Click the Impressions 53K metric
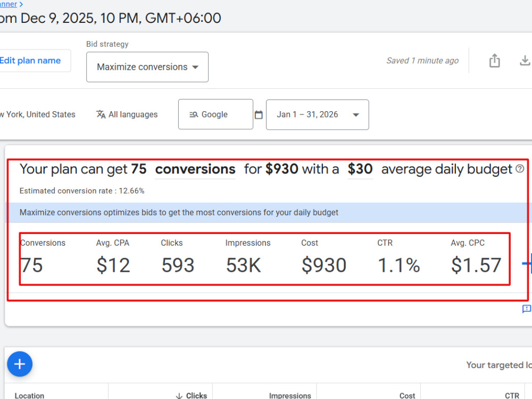532x399 pixels. point(248,257)
